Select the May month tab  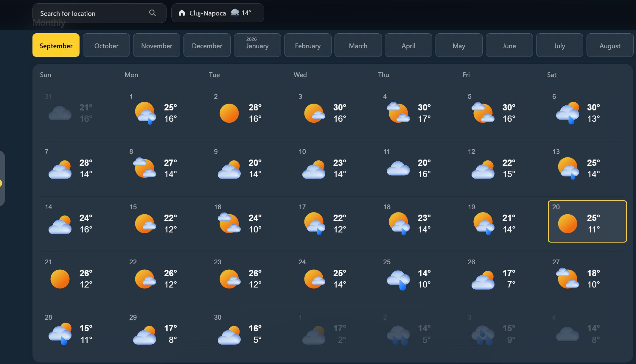click(458, 45)
